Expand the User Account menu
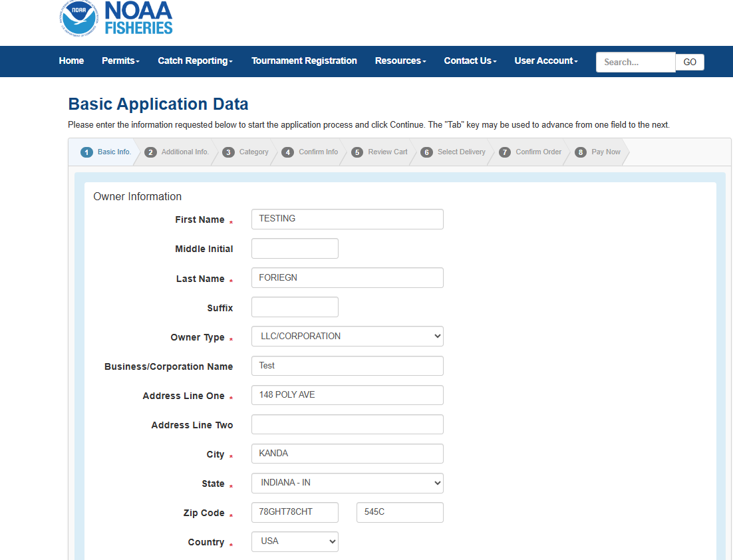Viewport: 733px width, 560px height. pos(545,61)
